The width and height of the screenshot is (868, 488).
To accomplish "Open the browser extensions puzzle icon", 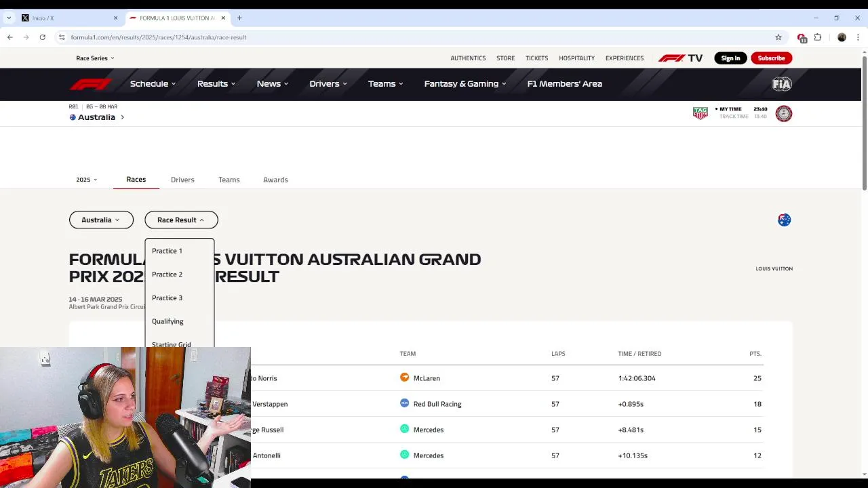I will pos(818,37).
